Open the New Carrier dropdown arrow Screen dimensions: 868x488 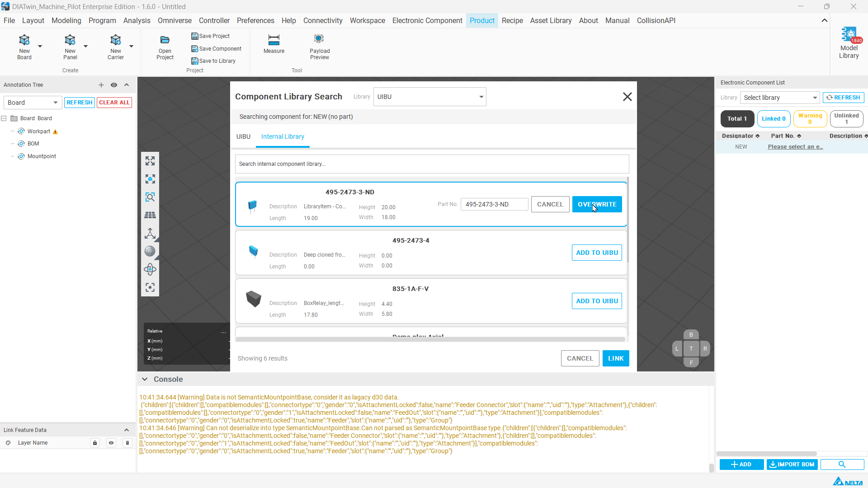131,46
